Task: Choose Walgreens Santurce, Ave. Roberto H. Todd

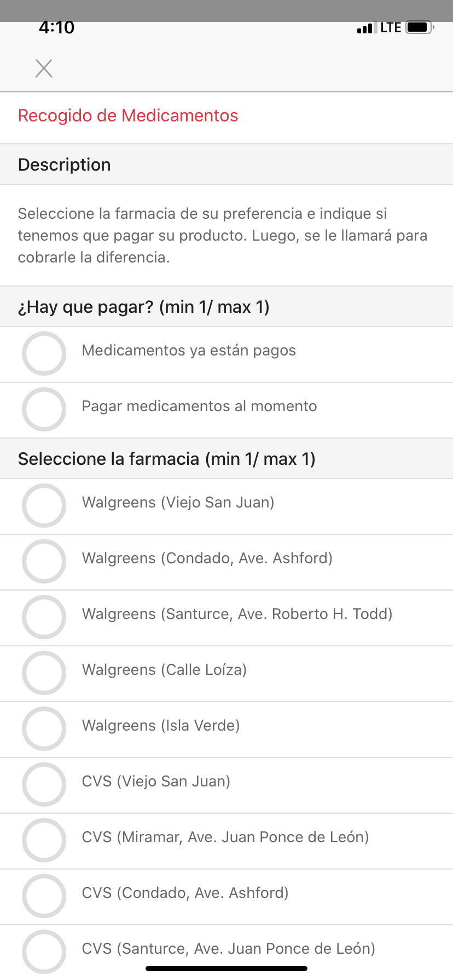Action: point(44,617)
